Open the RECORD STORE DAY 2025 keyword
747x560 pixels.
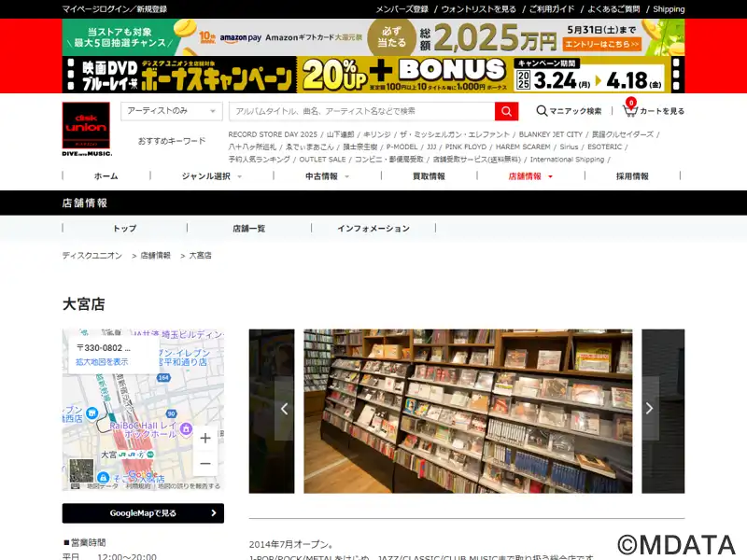[273, 134]
